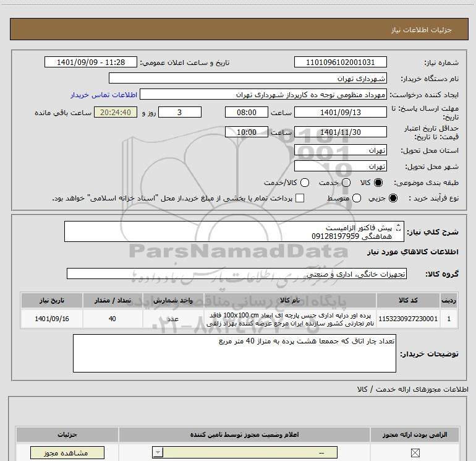Click the product code cell 1153230927230001
The image size is (476, 461).
click(x=408, y=319)
